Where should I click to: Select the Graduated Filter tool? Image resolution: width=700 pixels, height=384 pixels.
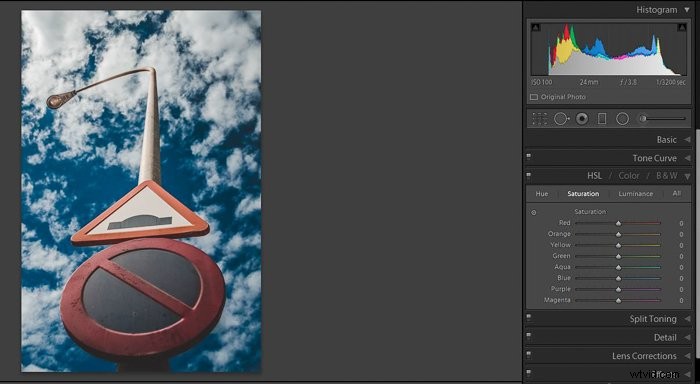602,119
